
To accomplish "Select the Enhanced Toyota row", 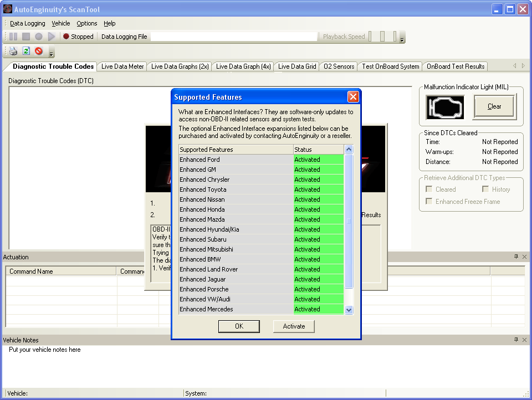I will [x=261, y=189].
